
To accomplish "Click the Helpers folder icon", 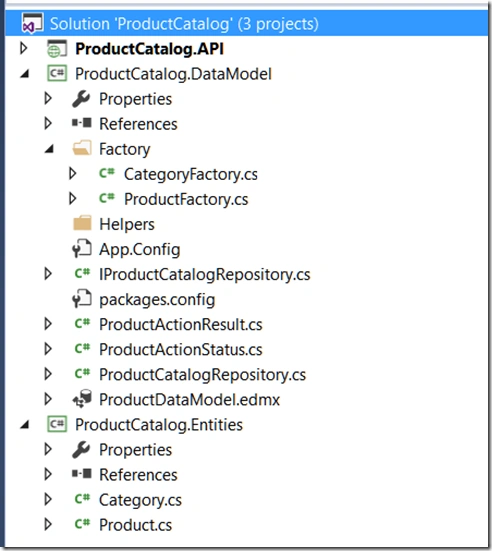I will point(82,223).
